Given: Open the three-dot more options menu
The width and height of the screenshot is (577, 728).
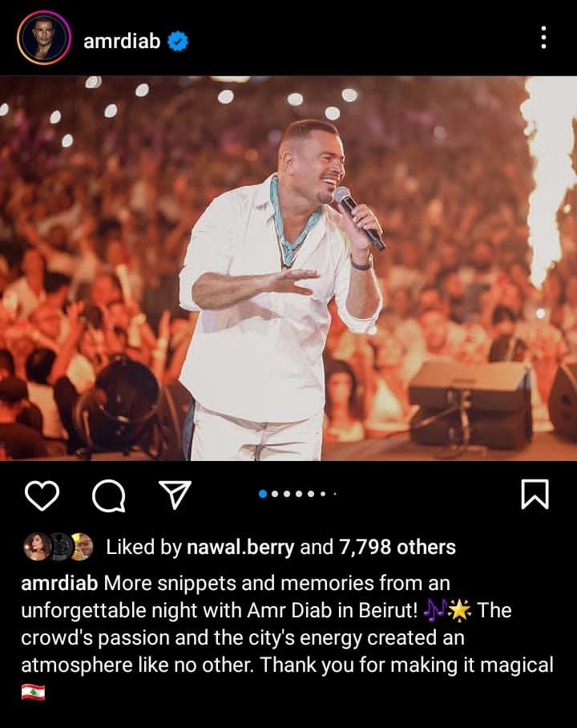Looking at the screenshot, I should (x=543, y=38).
